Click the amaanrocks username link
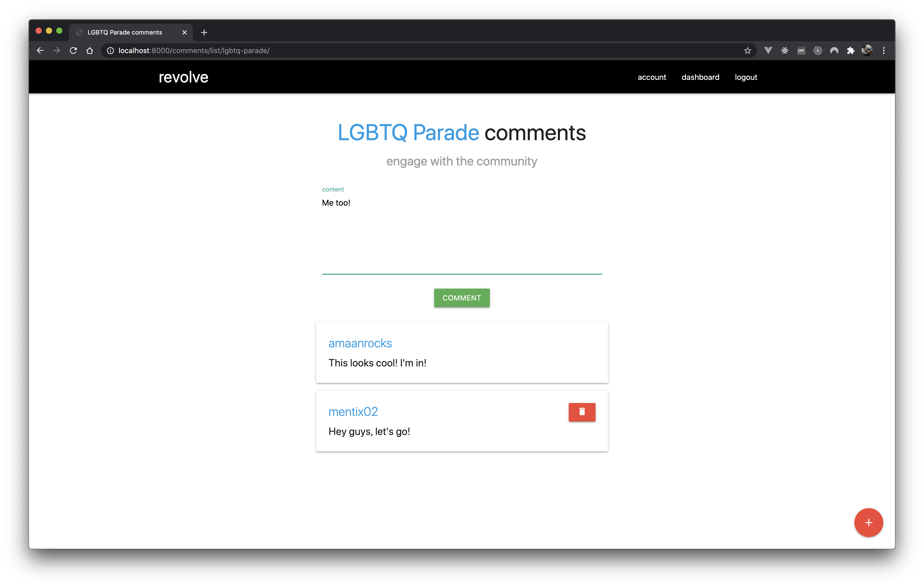The width and height of the screenshot is (924, 587). coord(360,343)
